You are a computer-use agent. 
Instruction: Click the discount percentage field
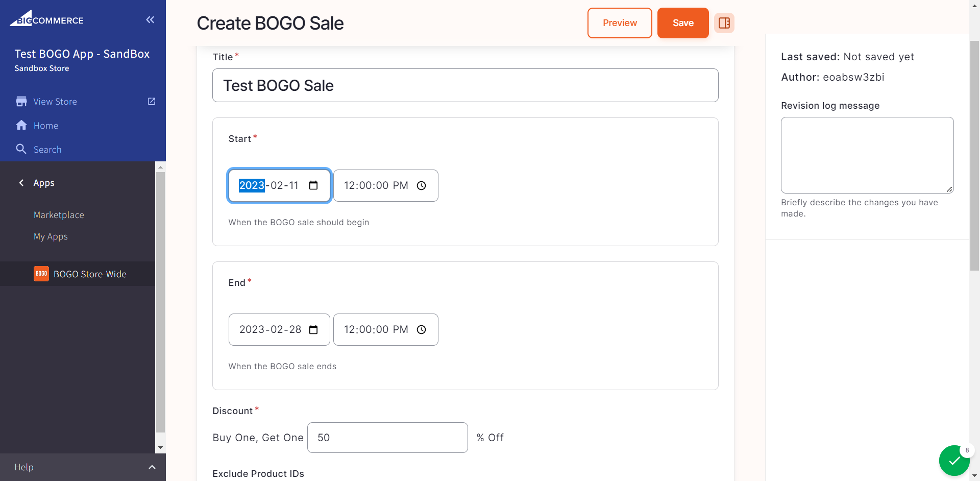tap(387, 438)
